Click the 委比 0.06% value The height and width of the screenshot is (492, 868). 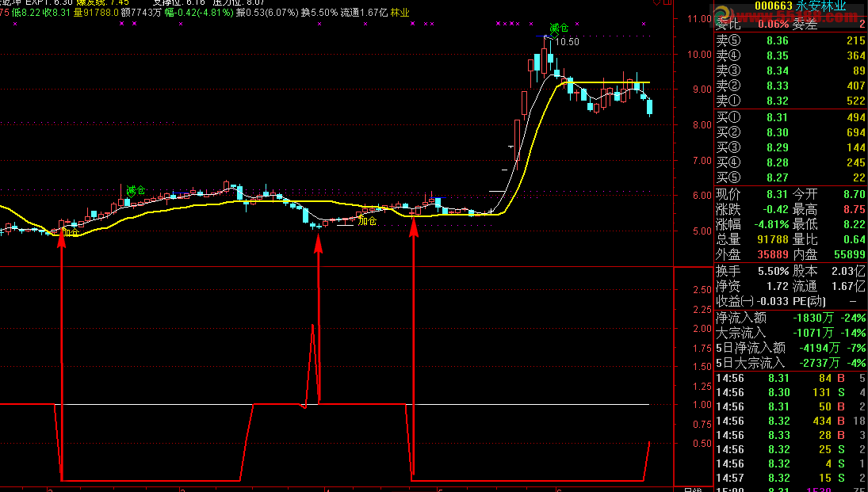[x=774, y=25]
